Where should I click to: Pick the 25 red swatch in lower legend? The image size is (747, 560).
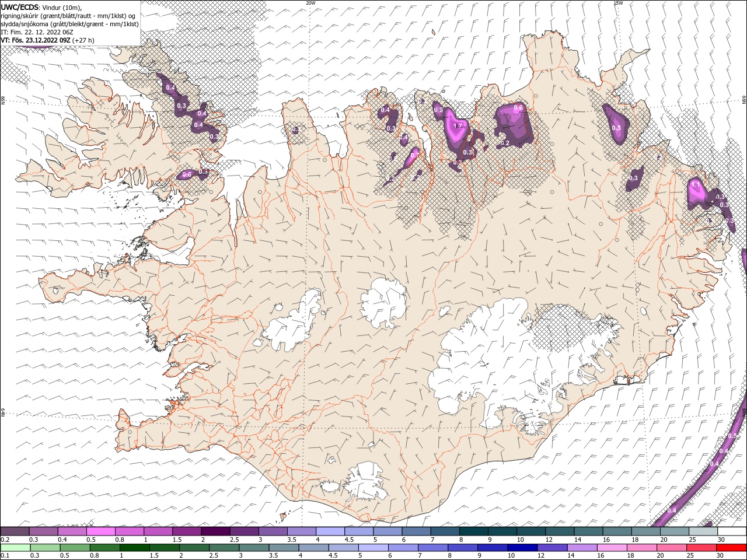[x=701, y=548]
